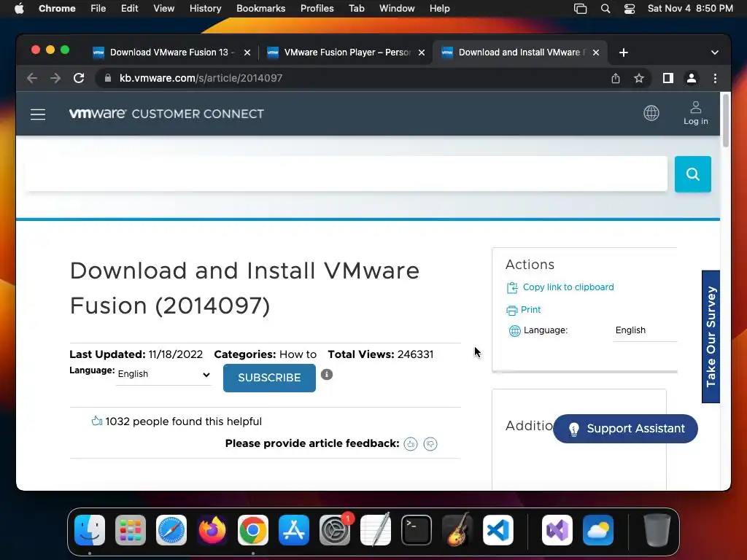This screenshot has height=560, width=747.
Task: Open Spotlight search in menu bar
Action: (605, 9)
